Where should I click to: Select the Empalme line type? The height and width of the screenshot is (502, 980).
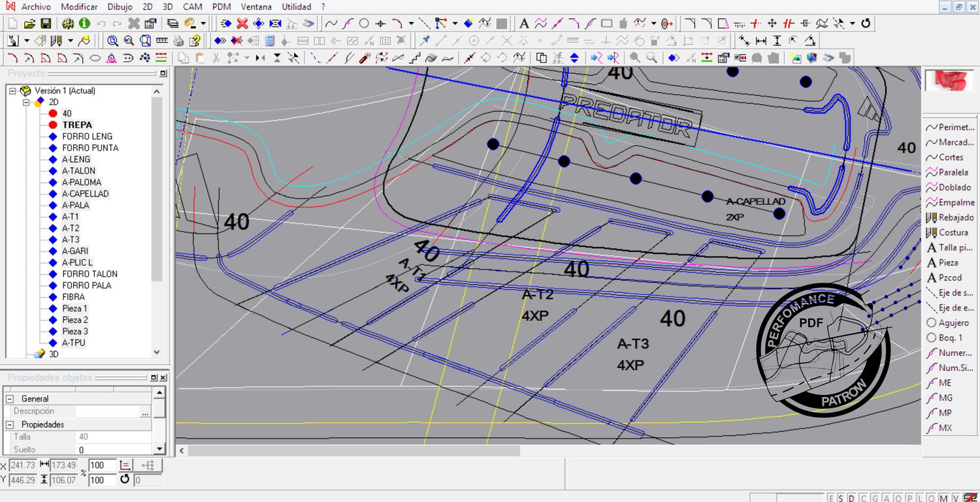coord(951,202)
